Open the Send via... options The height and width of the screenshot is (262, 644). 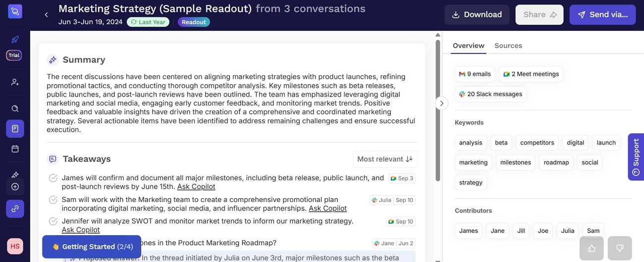602,15
